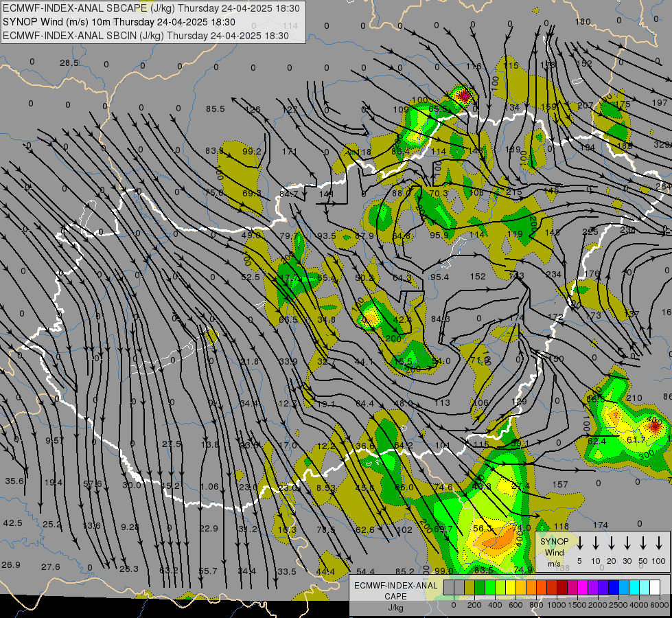Click the map value 69.3
The image size is (672, 618).
[252, 194]
